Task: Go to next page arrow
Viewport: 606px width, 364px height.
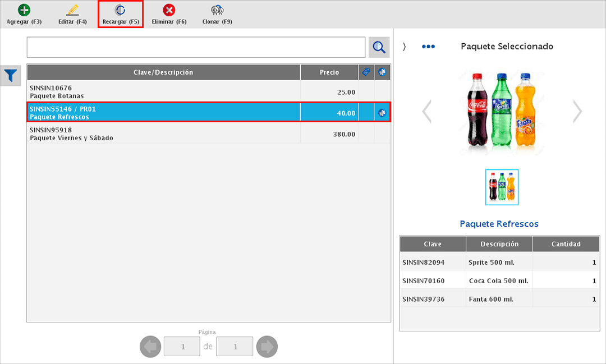Action: coord(267,347)
